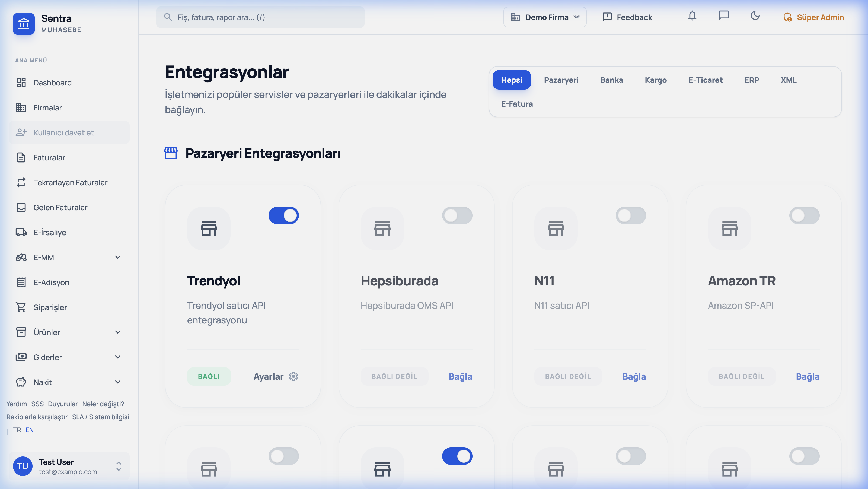Open Dashboard from sidebar
The height and width of the screenshot is (489, 868).
(52, 82)
